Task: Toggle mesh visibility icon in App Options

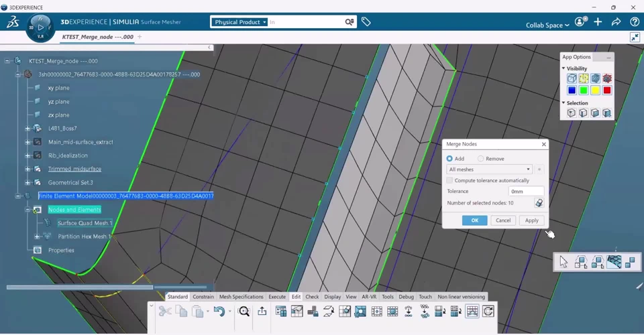Action: pyautogui.click(x=595, y=78)
